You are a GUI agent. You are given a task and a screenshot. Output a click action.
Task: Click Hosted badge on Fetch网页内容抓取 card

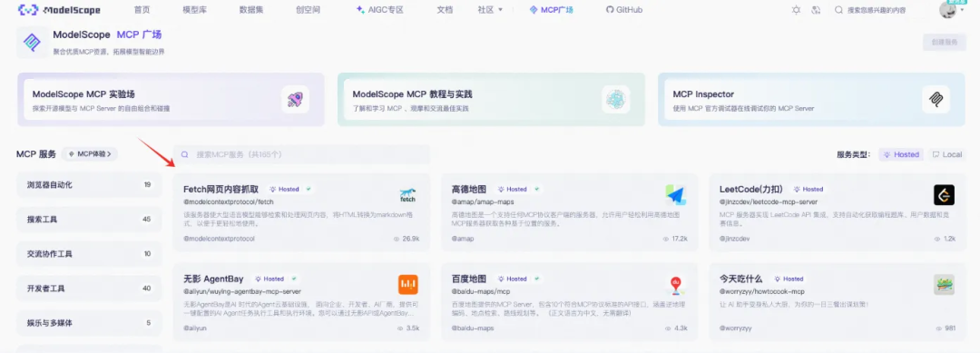point(285,189)
